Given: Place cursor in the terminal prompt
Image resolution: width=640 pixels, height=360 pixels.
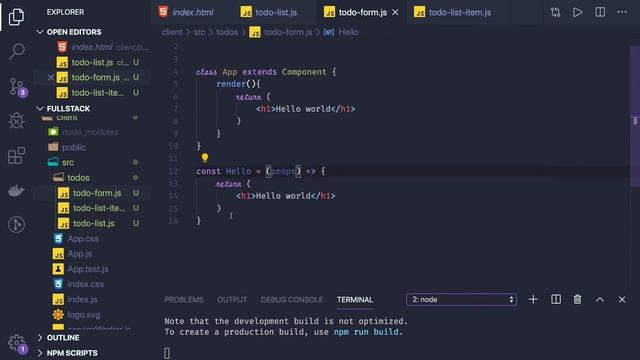Looking at the screenshot, I should (167, 353).
